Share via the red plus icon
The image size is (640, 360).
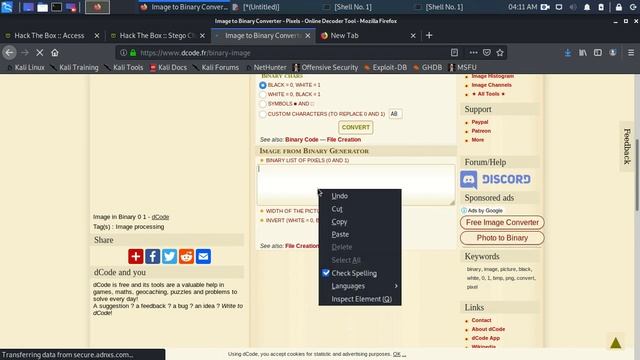136,256
